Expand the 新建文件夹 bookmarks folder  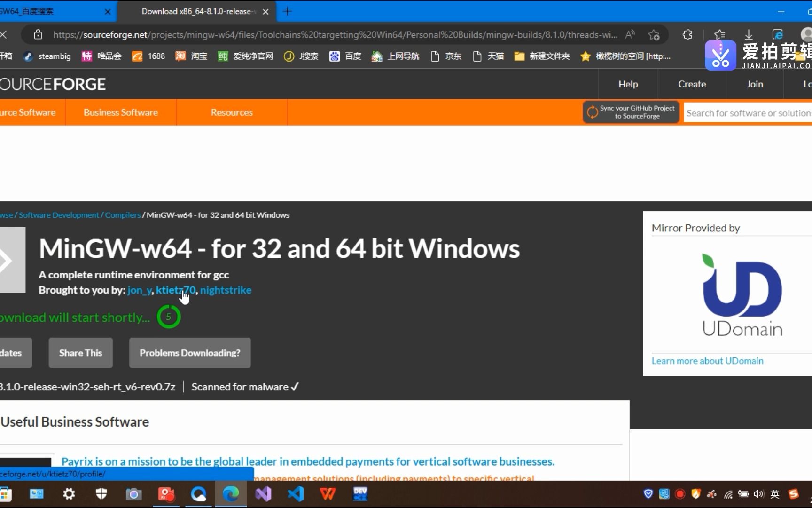coord(542,56)
